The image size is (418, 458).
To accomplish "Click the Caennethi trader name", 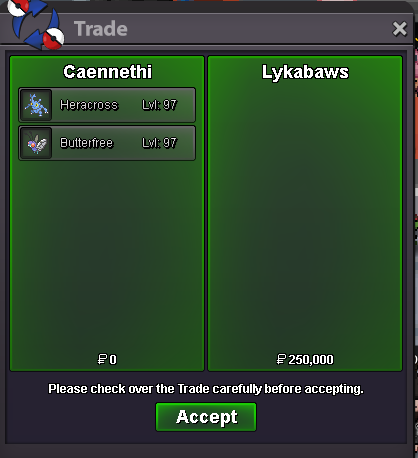I will click(x=107, y=72).
